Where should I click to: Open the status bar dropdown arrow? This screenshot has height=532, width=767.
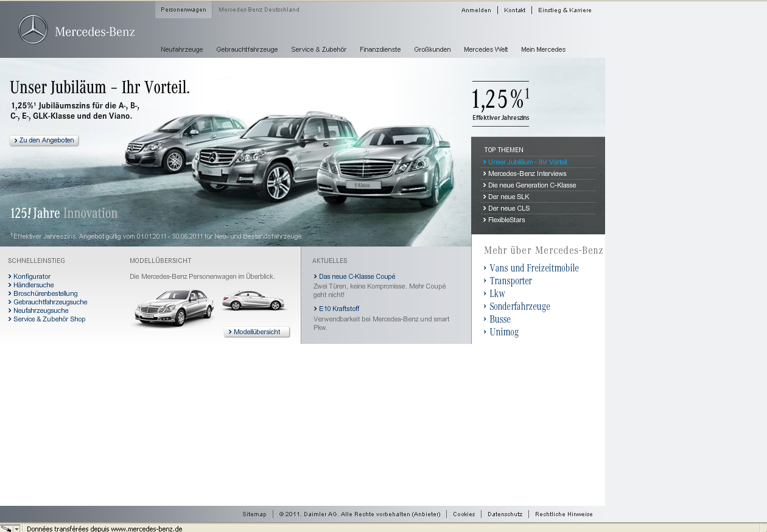(x=16, y=528)
